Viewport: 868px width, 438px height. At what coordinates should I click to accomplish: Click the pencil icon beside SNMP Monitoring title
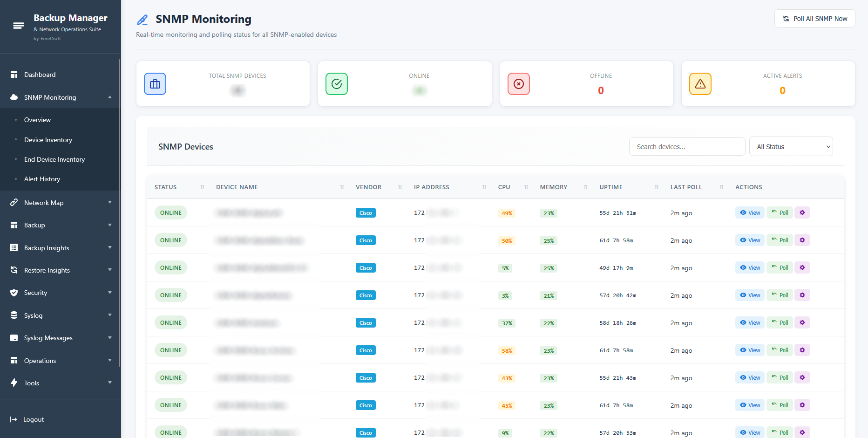click(x=142, y=20)
